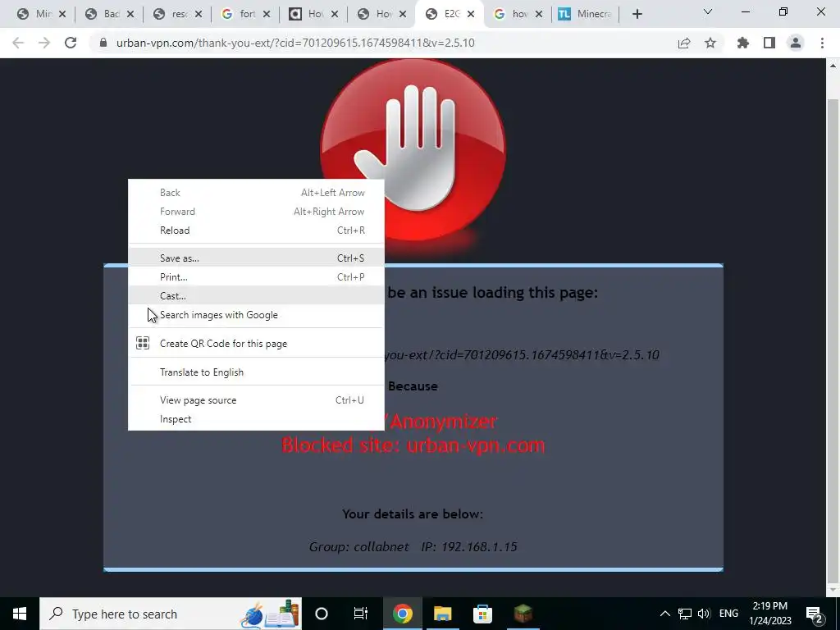Click the network tray icon
Viewport: 840px width, 630px height.
[685, 614]
